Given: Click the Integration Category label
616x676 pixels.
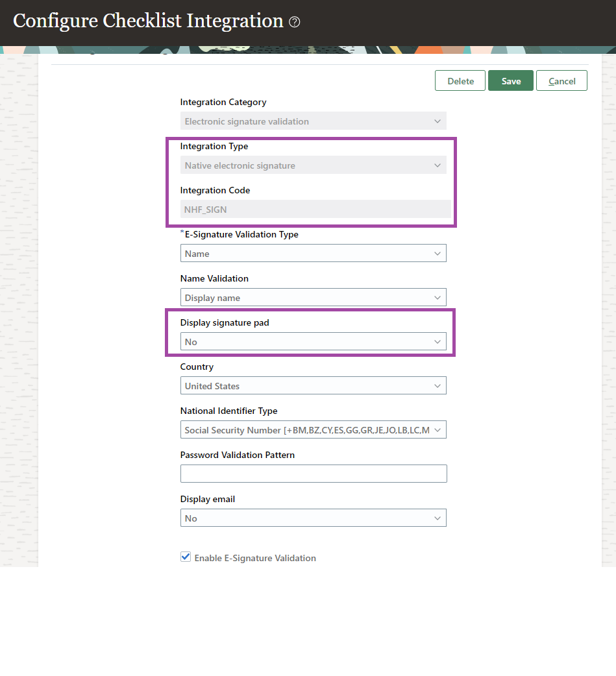Looking at the screenshot, I should coord(223,102).
